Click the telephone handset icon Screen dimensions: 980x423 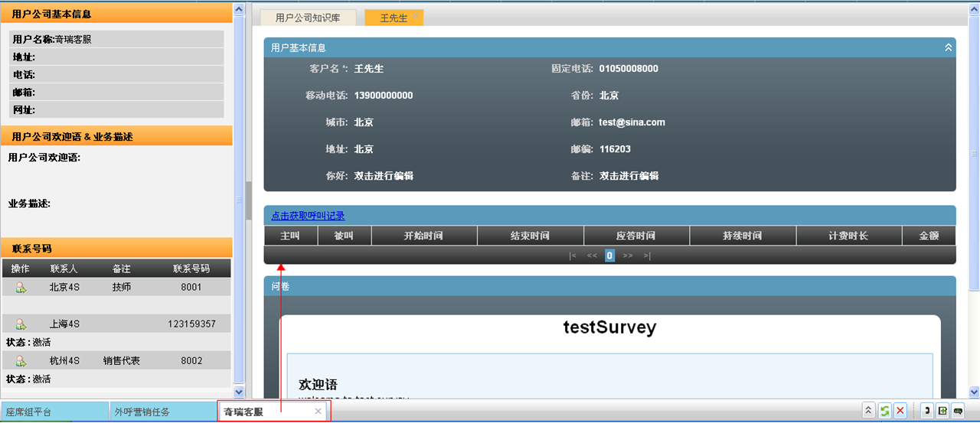[926, 411]
